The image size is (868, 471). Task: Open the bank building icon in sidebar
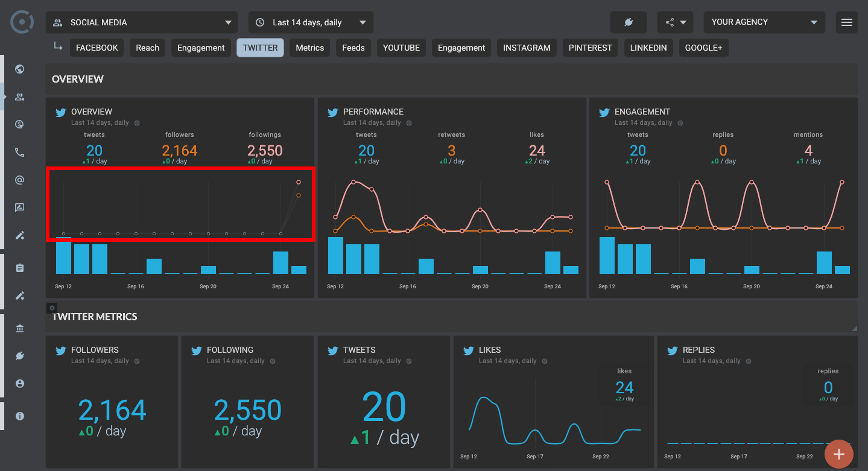[19, 328]
